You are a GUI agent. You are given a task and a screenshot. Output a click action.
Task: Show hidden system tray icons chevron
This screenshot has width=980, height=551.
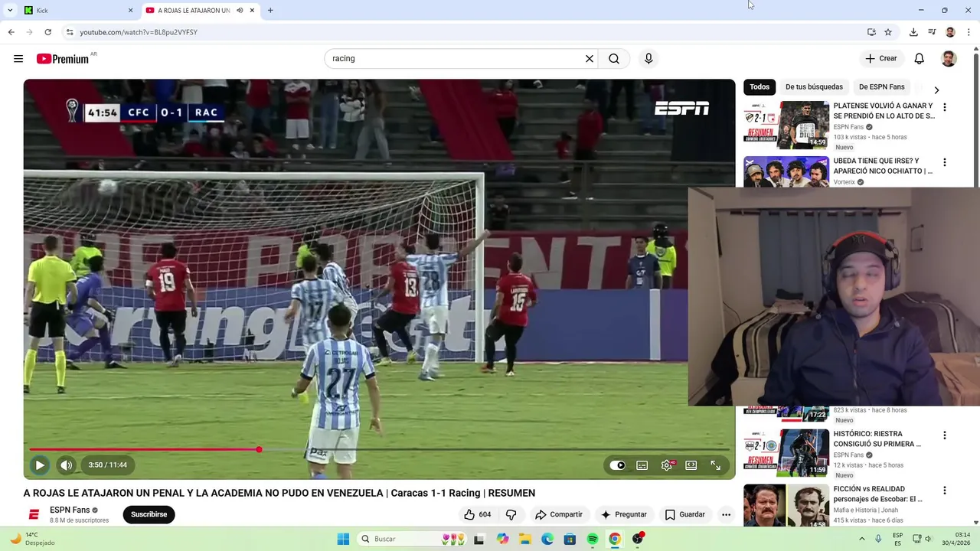[861, 539]
